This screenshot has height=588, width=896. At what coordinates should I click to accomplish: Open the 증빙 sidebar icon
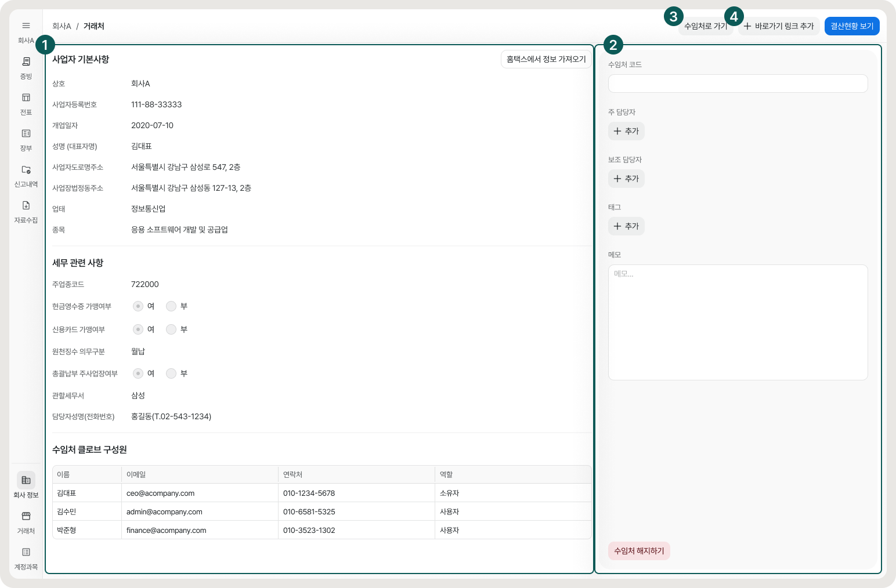tap(26, 62)
